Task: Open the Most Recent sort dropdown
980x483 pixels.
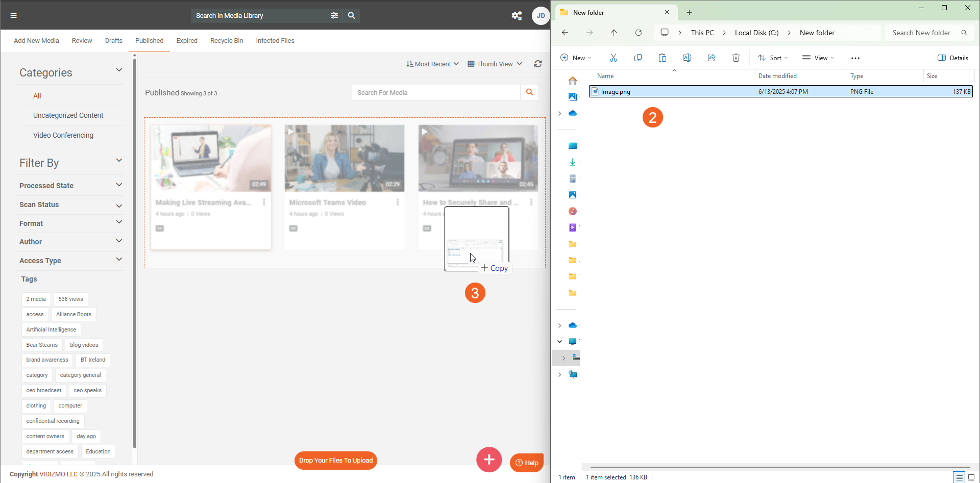Action: (x=432, y=64)
